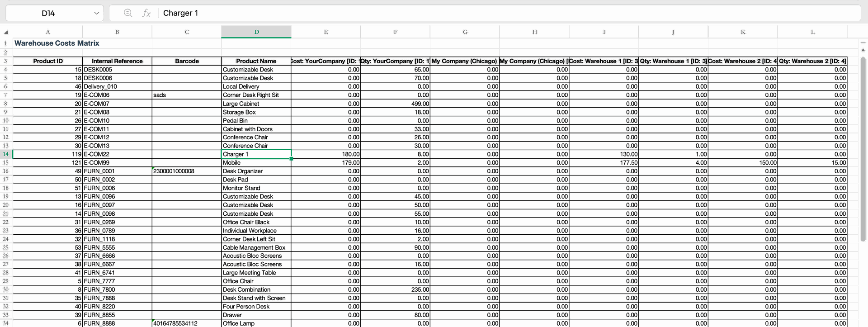
Task: Click the vertical scrollbar thumb
Action: (x=863, y=149)
